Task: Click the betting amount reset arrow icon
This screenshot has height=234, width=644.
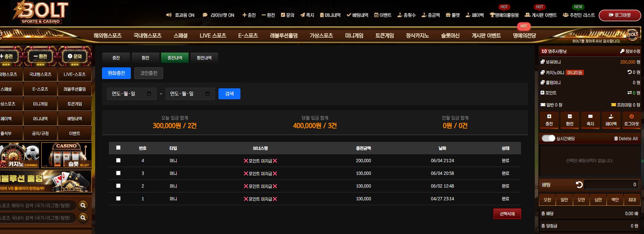Action: pyautogui.click(x=579, y=185)
